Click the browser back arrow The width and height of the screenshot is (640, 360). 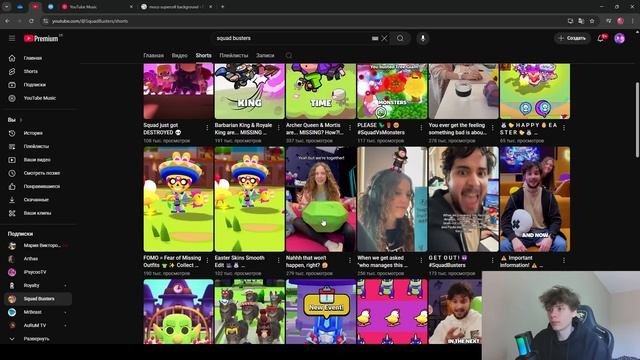[x=7, y=21]
